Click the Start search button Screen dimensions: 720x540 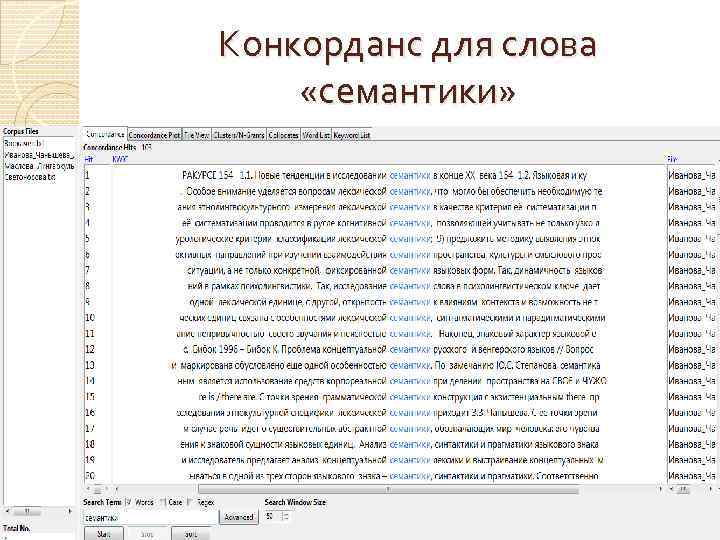[104, 534]
